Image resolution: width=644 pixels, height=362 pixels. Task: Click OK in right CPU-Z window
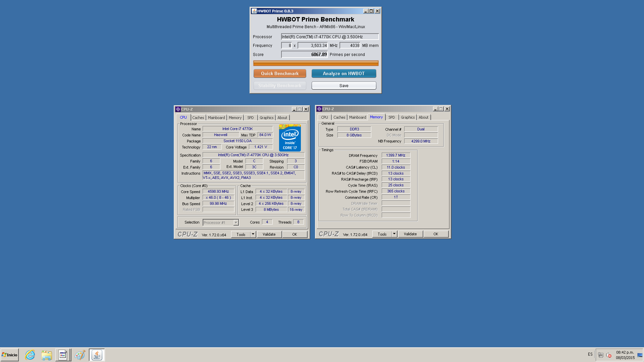(436, 234)
